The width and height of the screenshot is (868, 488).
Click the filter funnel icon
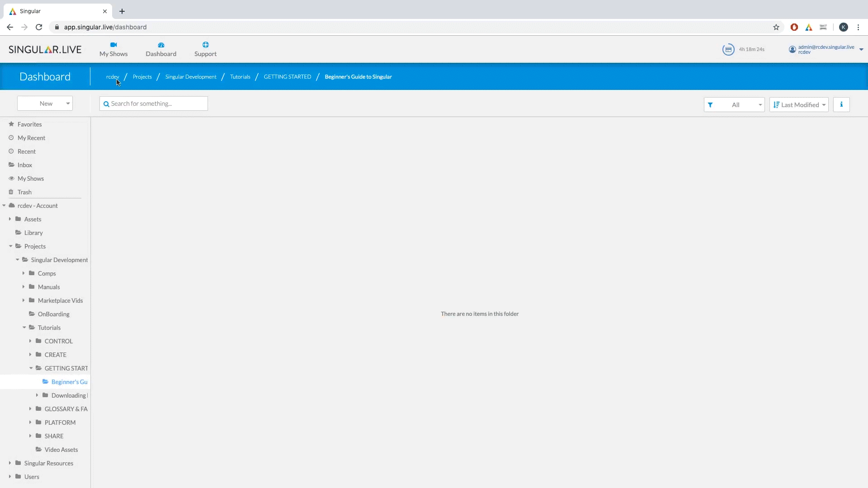coord(710,105)
